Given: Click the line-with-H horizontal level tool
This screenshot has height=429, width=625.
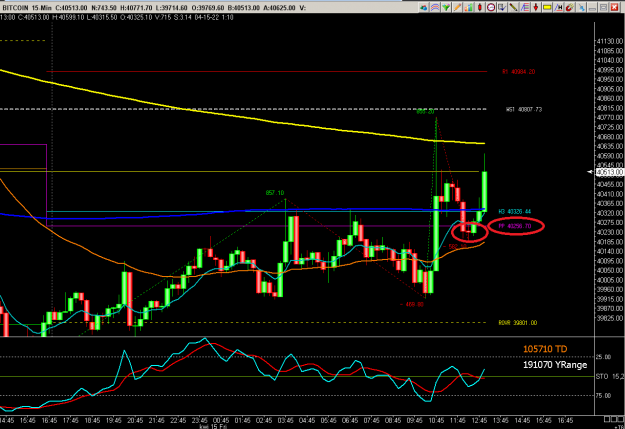Looking at the screenshot, I should click(x=558, y=7).
